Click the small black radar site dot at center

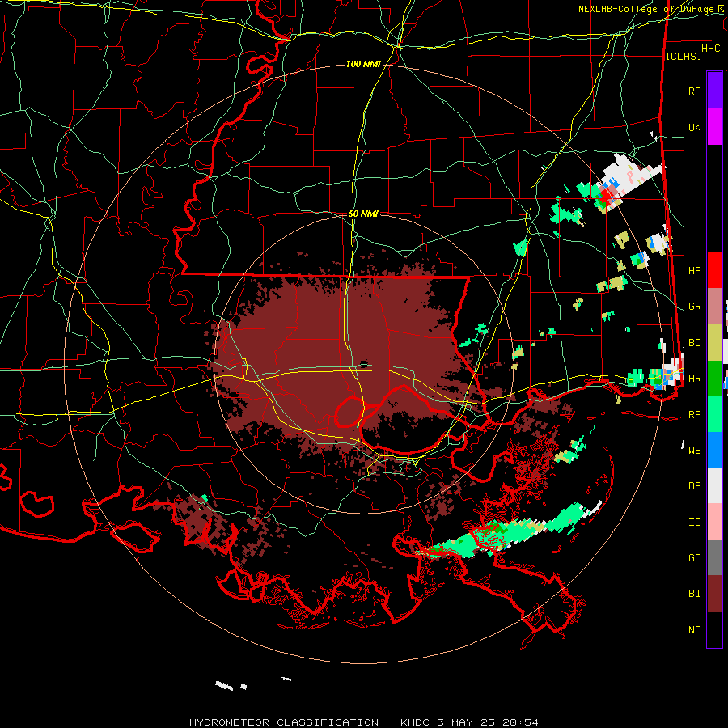point(363,363)
